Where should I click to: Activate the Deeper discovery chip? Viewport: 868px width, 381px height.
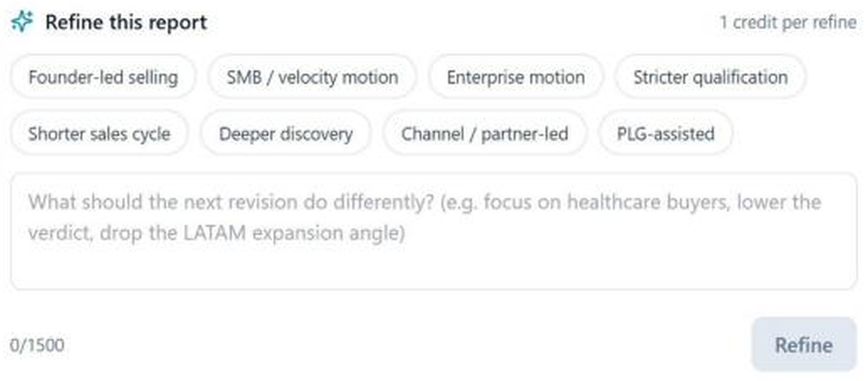point(285,133)
